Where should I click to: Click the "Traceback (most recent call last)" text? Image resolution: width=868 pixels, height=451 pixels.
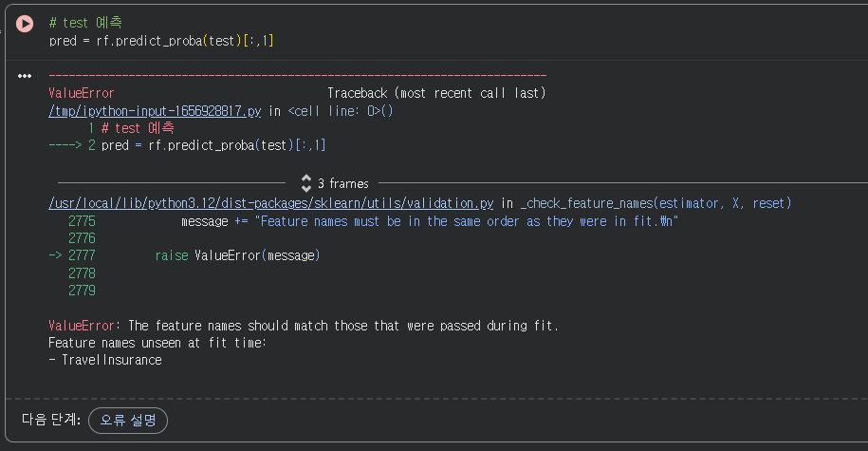(x=435, y=93)
